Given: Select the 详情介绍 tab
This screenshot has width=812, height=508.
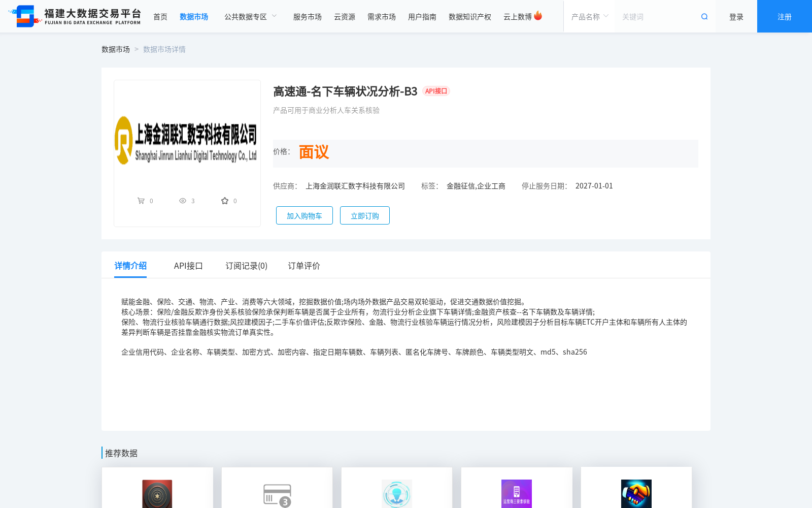Looking at the screenshot, I should click(x=130, y=266).
